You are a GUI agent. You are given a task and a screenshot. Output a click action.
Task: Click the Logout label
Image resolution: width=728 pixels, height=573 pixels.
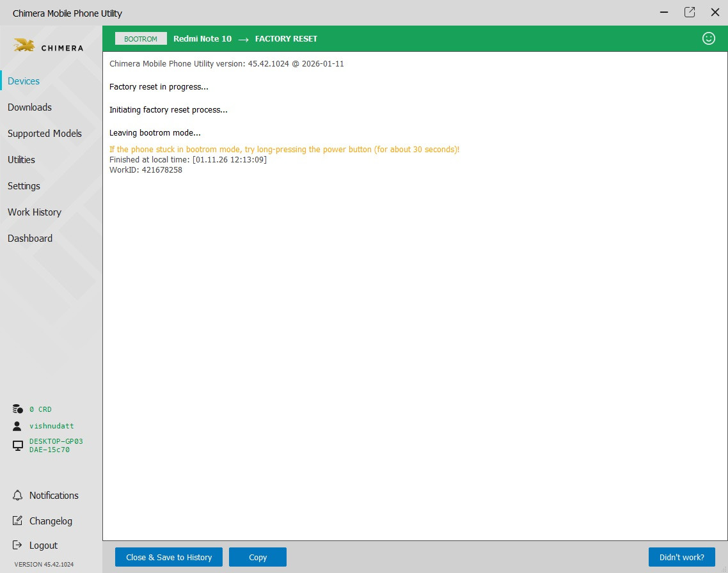point(44,546)
